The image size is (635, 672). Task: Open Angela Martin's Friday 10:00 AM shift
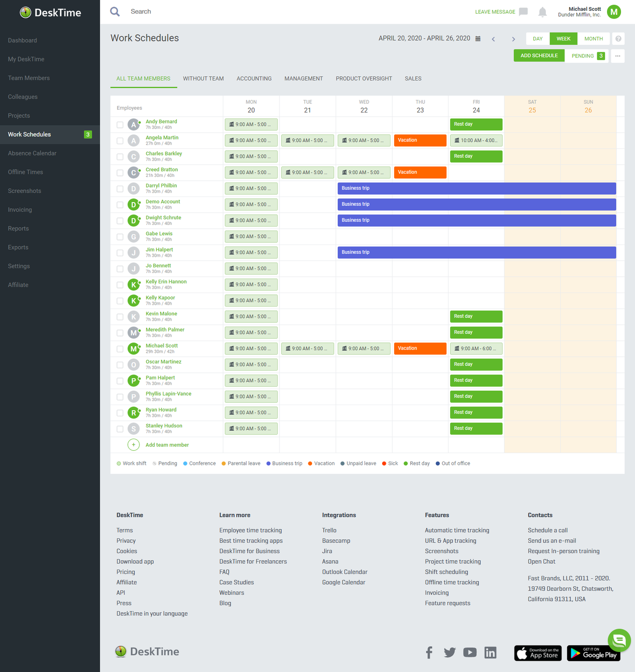pos(476,140)
